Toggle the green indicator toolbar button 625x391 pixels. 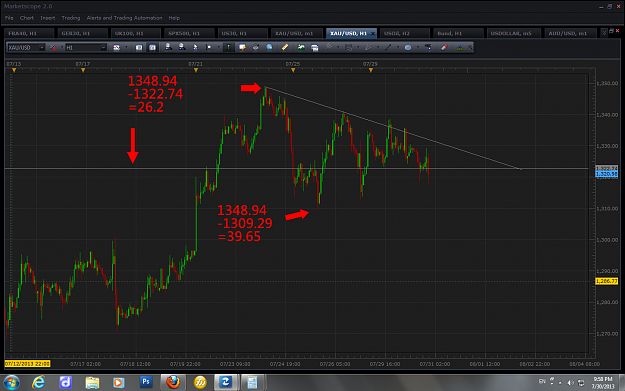point(228,47)
